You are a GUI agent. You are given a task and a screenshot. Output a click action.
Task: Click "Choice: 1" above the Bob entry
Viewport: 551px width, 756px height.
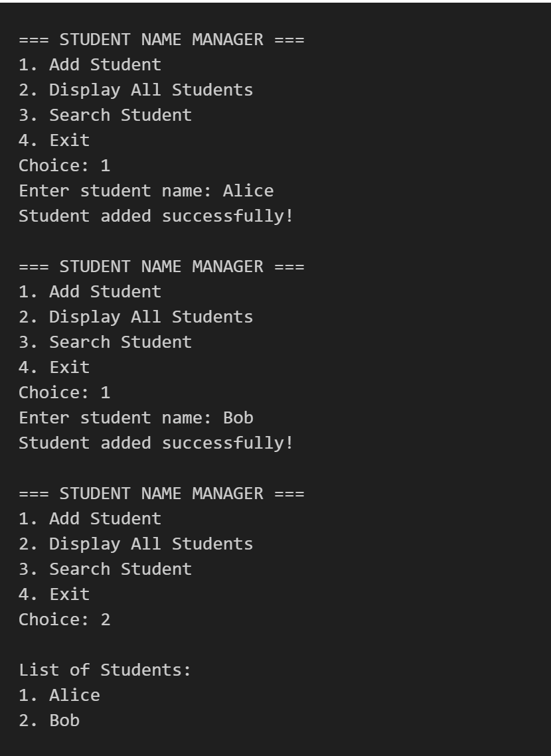pos(64,393)
